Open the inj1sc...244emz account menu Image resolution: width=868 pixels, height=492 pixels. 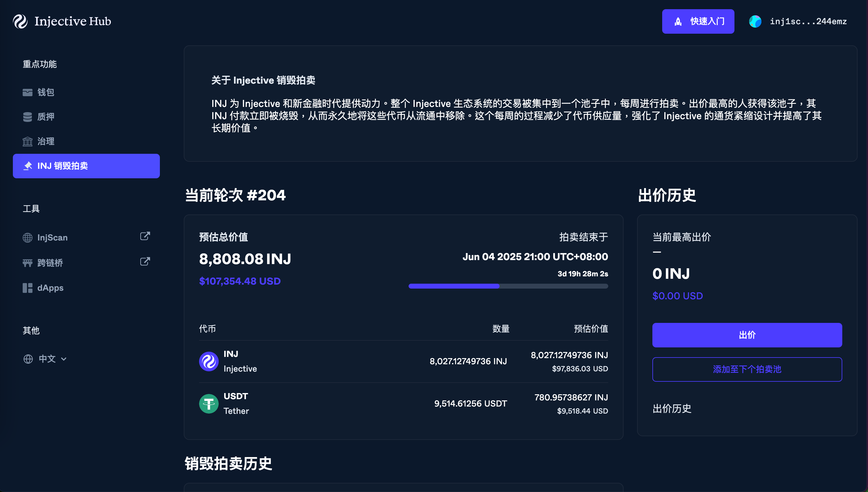808,22
